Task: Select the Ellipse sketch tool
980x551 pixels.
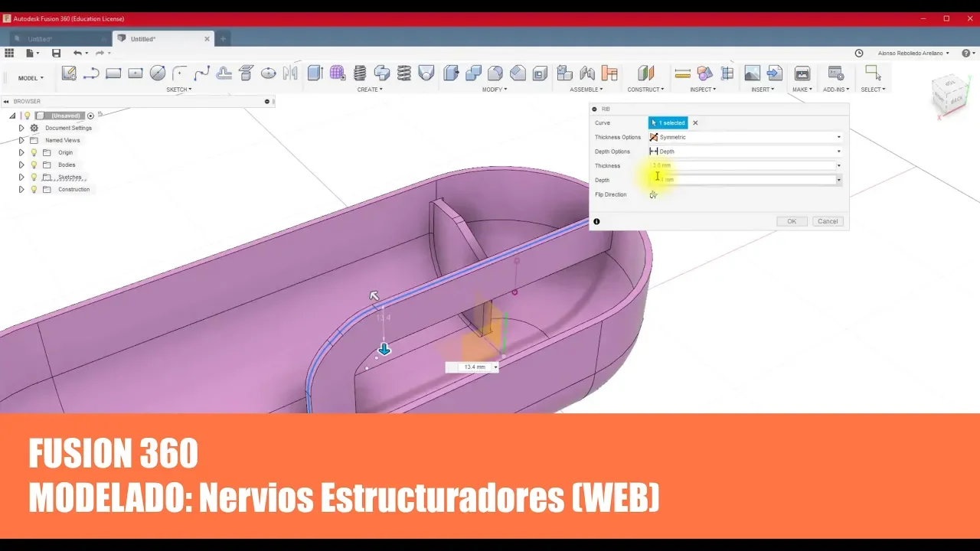Action: (269, 73)
